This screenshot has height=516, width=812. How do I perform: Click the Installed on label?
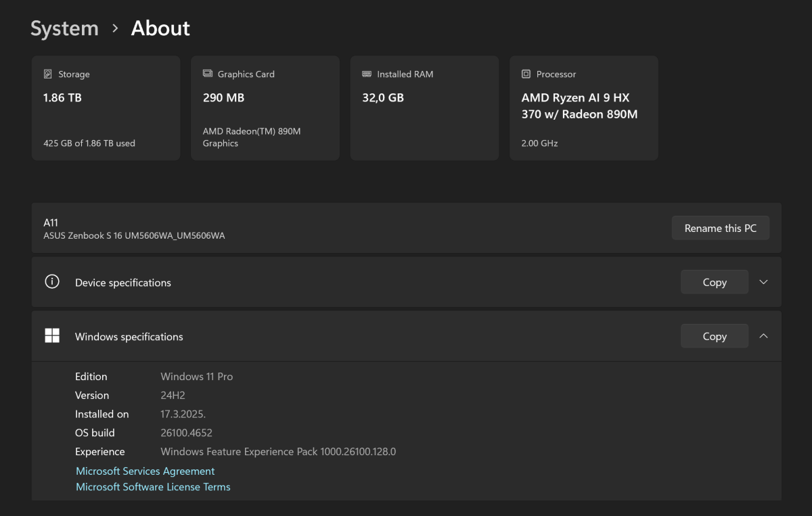pyautogui.click(x=102, y=414)
